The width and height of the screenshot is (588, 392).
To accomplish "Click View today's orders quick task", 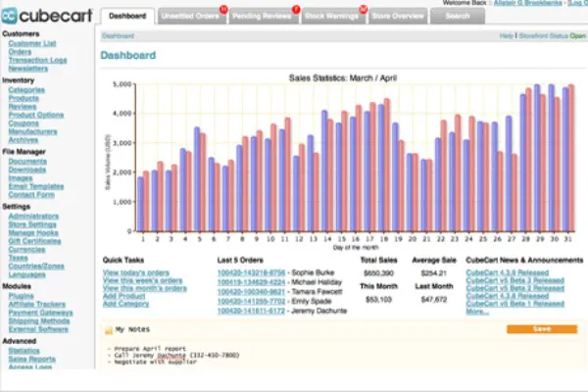I will pyautogui.click(x=136, y=272).
